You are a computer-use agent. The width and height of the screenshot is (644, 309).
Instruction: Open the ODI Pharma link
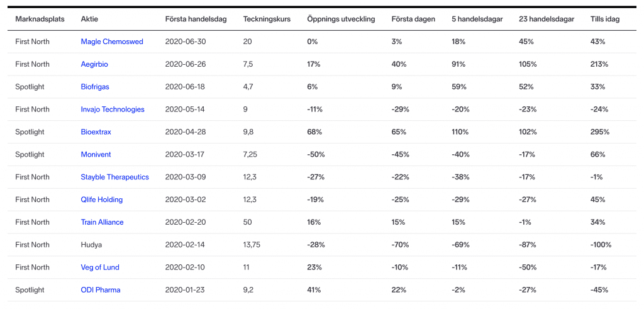click(x=101, y=290)
